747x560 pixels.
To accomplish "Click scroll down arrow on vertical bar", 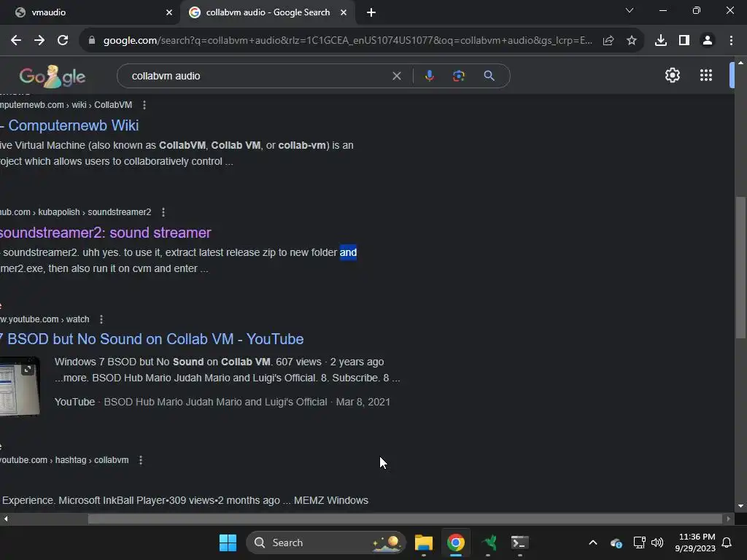I will tap(740, 506).
